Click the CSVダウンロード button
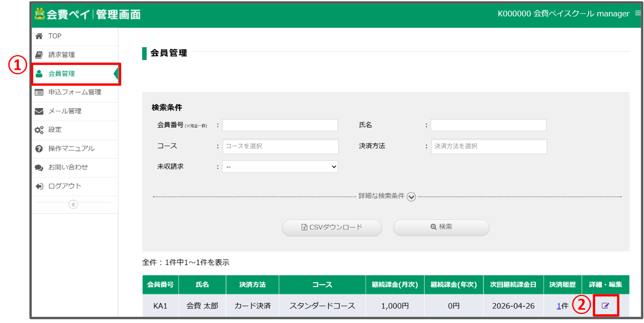This screenshot has height=323, width=644. point(332,228)
